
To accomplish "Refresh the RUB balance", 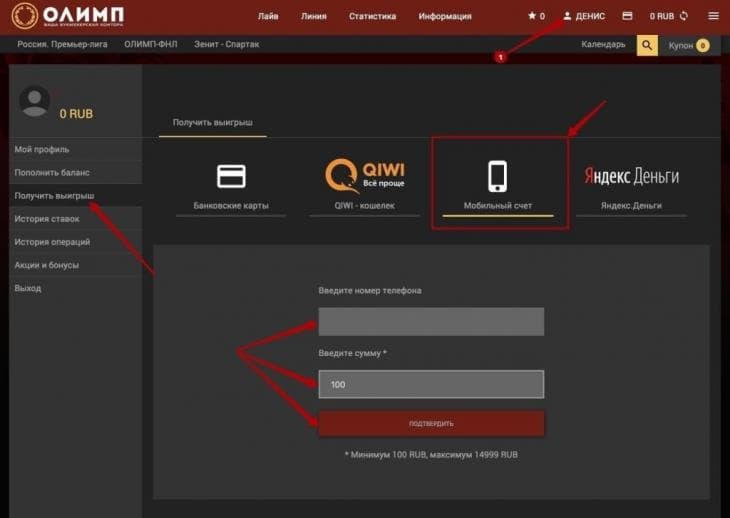I will point(684,16).
